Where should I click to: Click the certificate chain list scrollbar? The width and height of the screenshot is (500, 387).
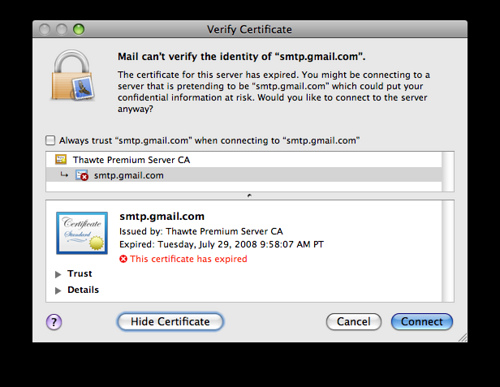coord(448,172)
